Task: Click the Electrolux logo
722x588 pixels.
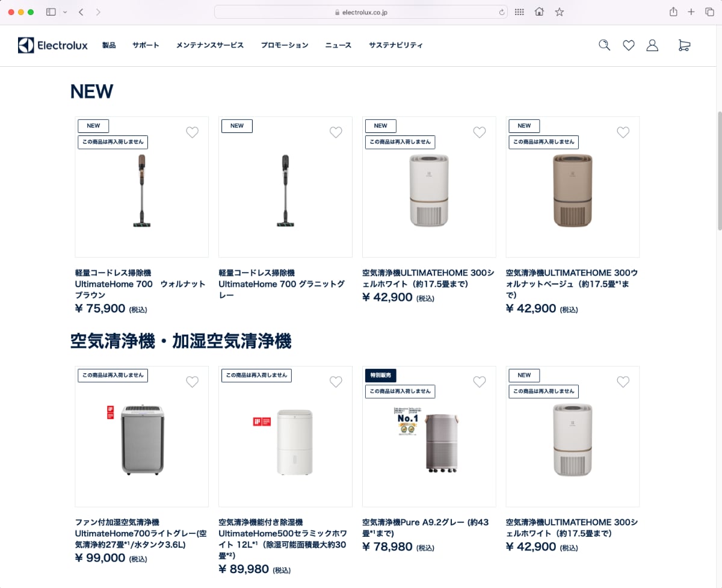Action: click(53, 45)
